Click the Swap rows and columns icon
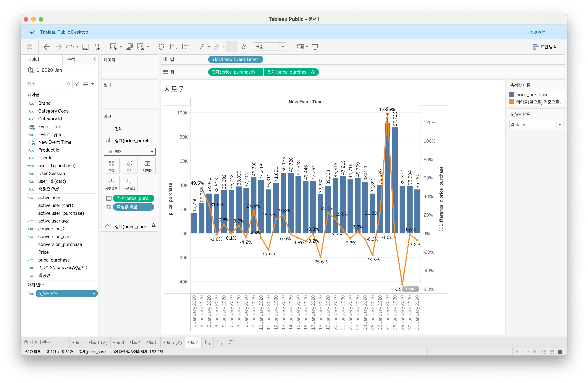Image resolution: width=588 pixels, height=383 pixels. pos(161,47)
